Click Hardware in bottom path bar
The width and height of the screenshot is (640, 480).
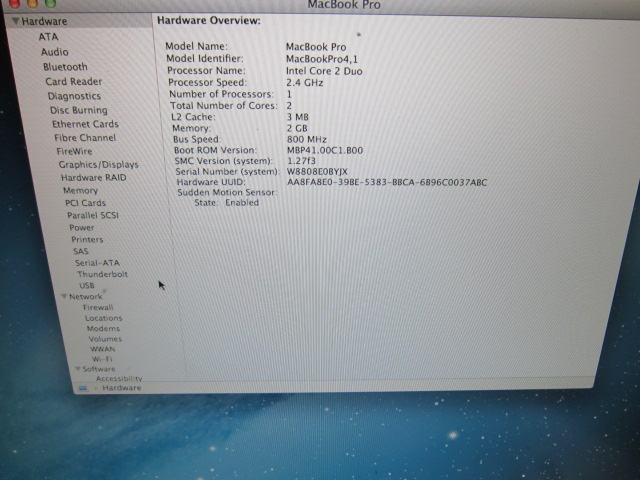122,388
